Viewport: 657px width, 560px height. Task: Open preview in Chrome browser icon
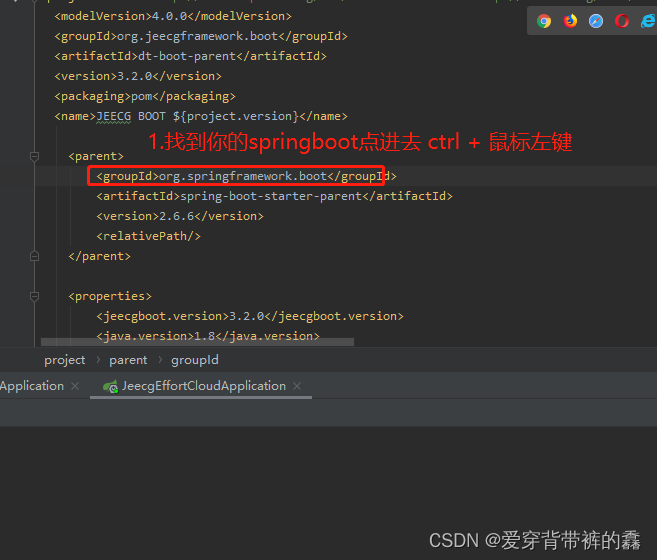click(x=544, y=21)
